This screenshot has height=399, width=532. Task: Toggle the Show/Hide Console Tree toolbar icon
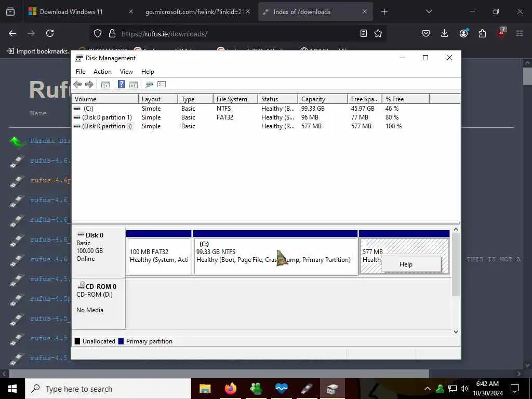click(x=105, y=85)
